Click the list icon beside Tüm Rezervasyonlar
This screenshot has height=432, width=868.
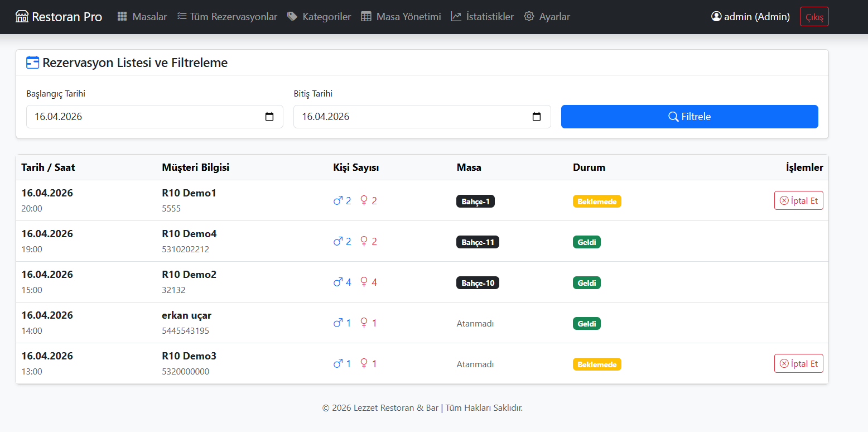pos(182,17)
